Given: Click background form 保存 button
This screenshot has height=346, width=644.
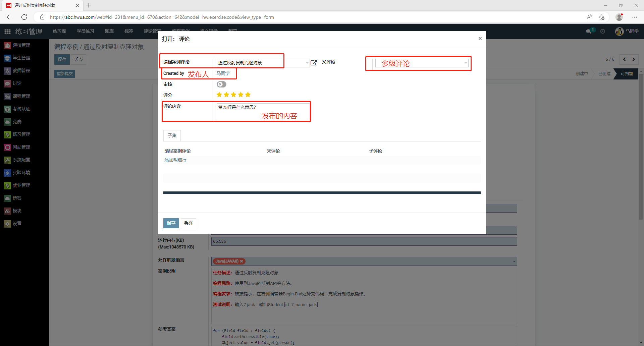Looking at the screenshot, I should [x=62, y=59].
